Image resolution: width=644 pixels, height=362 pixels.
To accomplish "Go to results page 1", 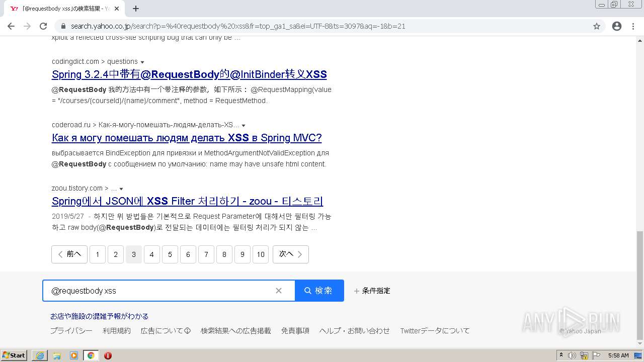I will click(98, 254).
